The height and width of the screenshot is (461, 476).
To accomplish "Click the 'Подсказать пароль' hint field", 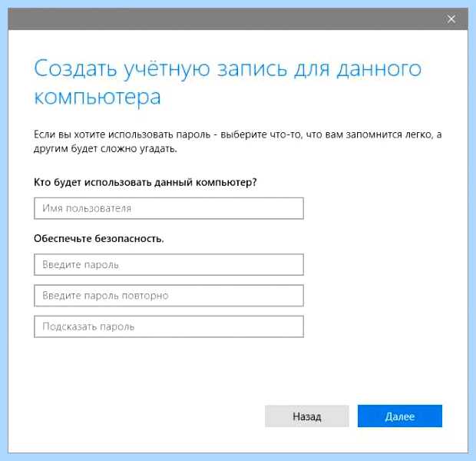I will click(169, 327).
